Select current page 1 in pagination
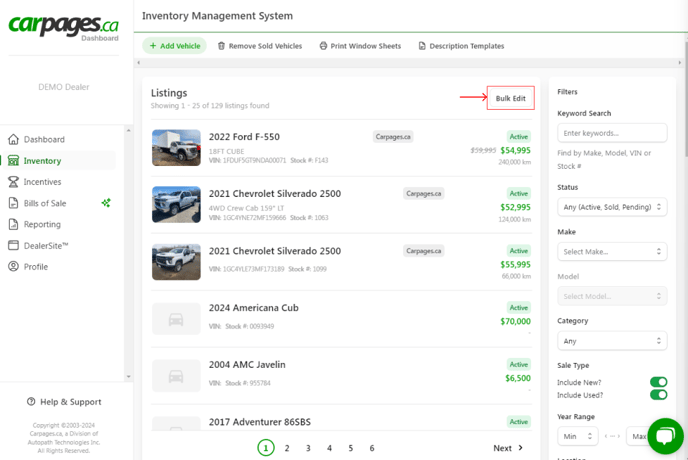The image size is (688, 460). (265, 448)
